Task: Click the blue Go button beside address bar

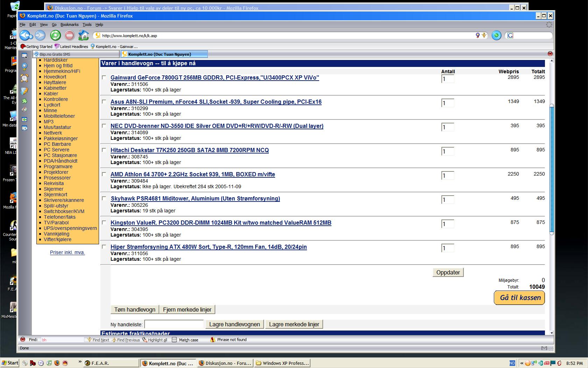Action: pos(496,35)
